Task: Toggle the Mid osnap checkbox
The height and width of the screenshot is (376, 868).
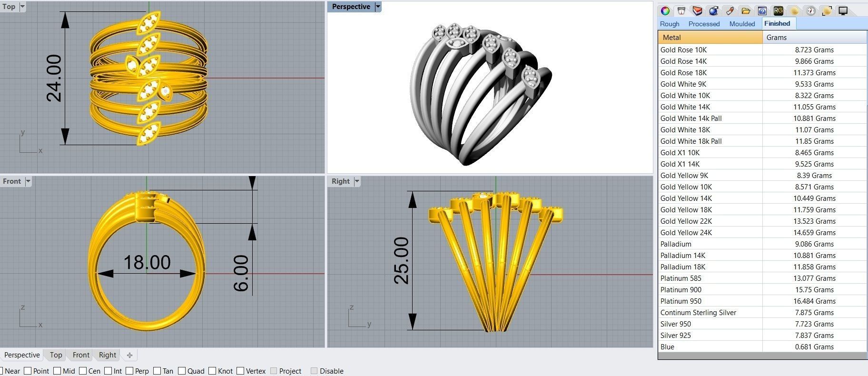Action: [x=57, y=371]
